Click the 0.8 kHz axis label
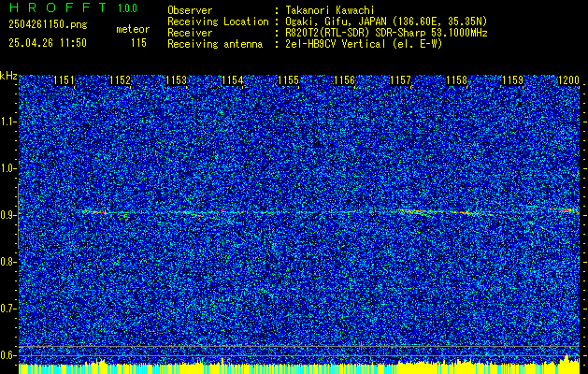The width and height of the screenshot is (588, 374). 7,262
